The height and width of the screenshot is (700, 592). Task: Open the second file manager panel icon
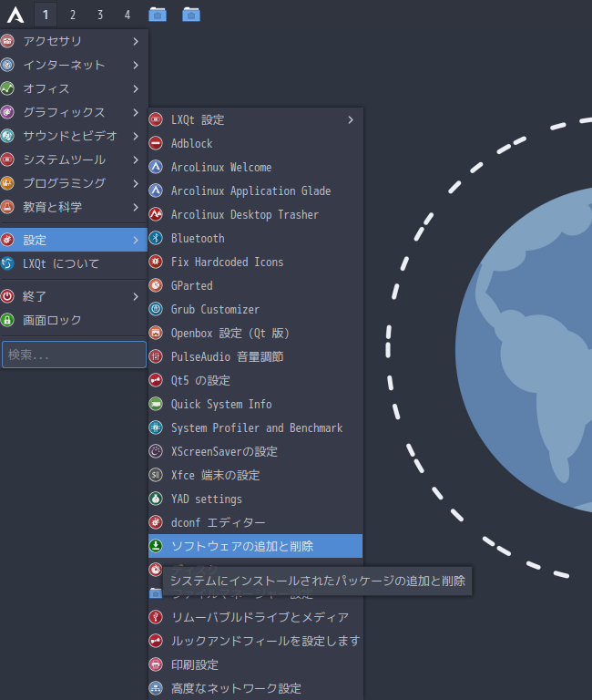tap(191, 15)
